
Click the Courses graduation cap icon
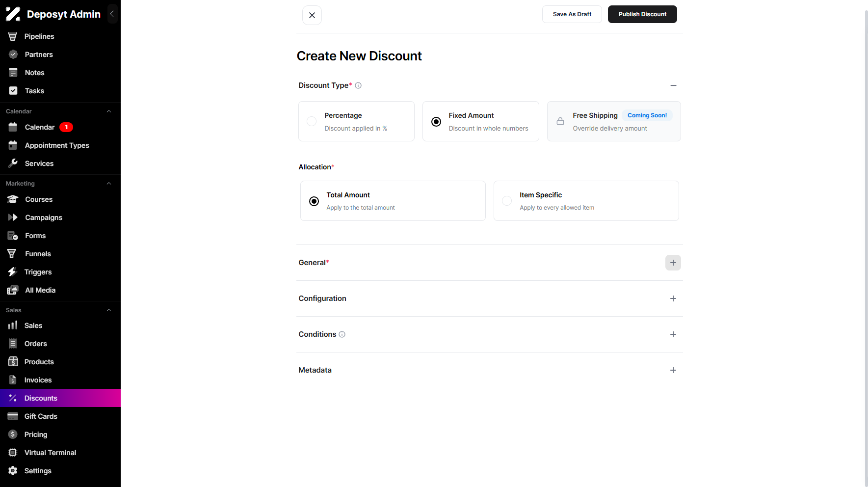click(x=13, y=199)
